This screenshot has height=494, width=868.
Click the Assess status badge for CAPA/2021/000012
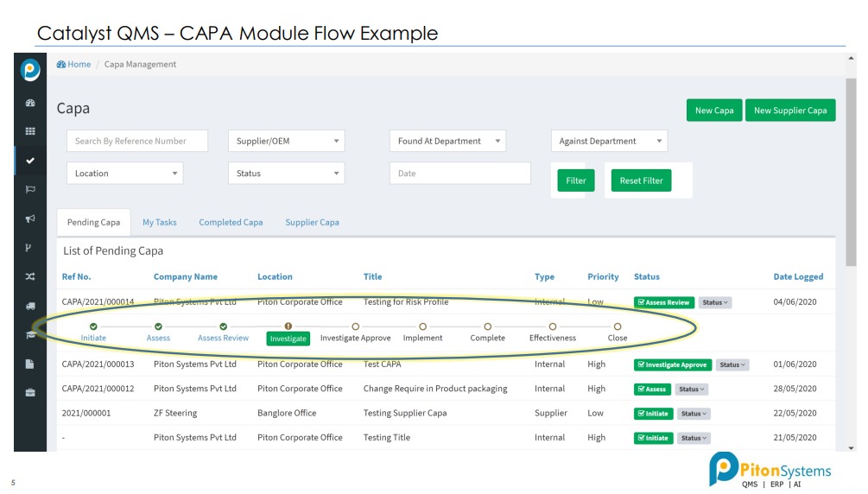tap(652, 389)
